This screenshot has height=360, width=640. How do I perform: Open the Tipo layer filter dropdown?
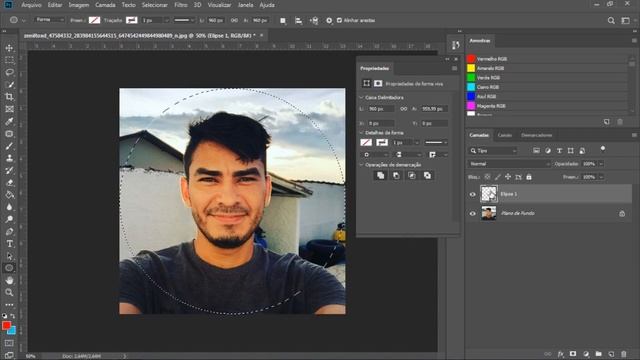493,151
